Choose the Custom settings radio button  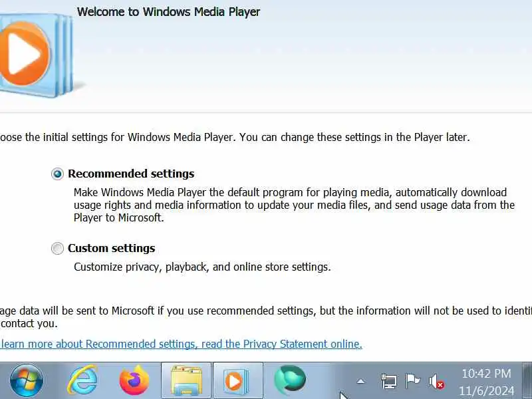(57, 248)
